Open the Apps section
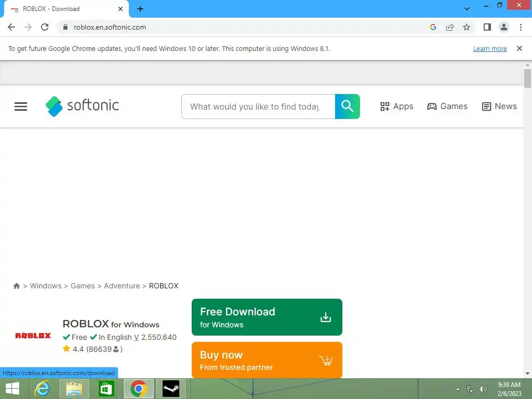The width and height of the screenshot is (532, 399). click(x=396, y=107)
